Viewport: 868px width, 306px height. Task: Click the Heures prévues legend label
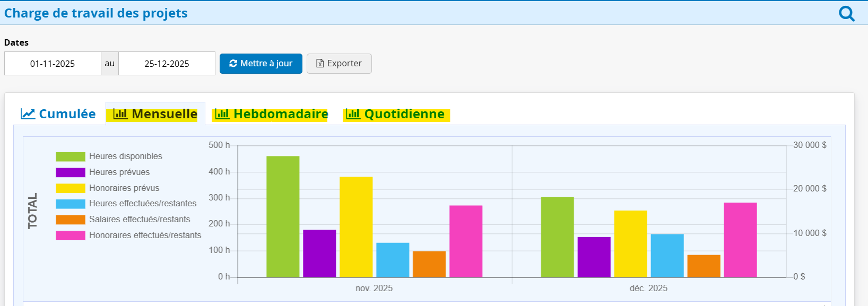click(119, 172)
